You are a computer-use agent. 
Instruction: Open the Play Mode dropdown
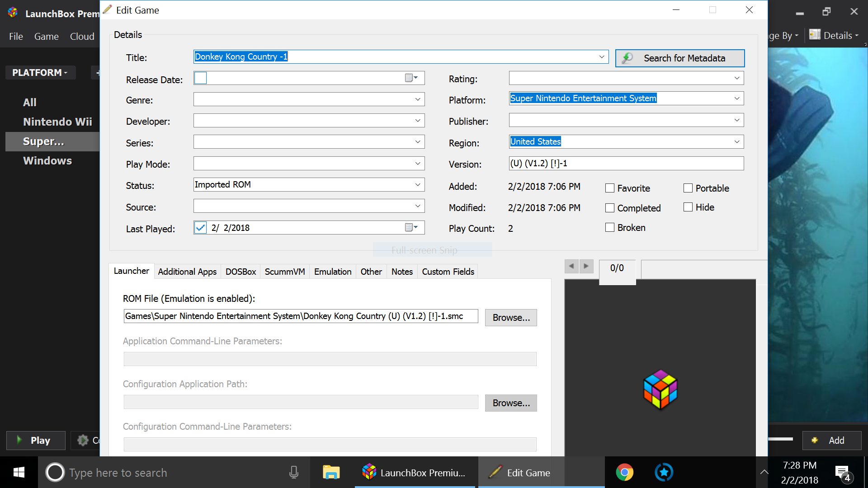(418, 163)
